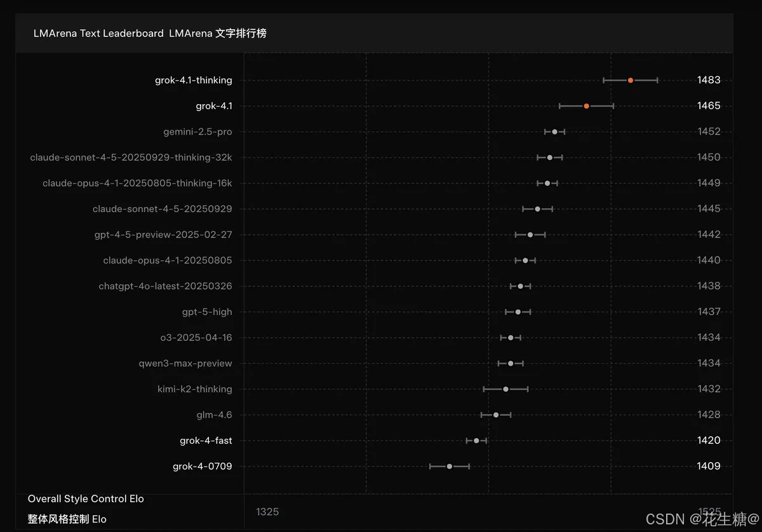This screenshot has height=532, width=762.
Task: Click the grok-4-fast data point
Action: pyautogui.click(x=476, y=441)
